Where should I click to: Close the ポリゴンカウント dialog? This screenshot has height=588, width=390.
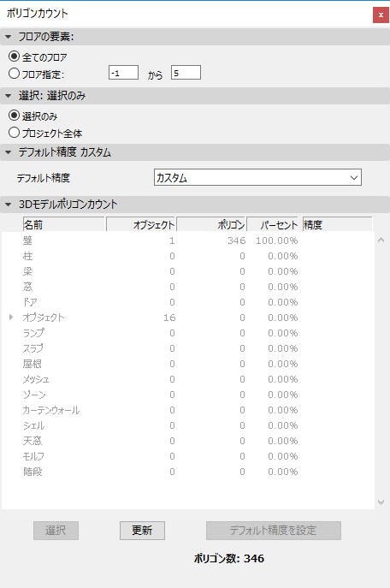[381, 15]
